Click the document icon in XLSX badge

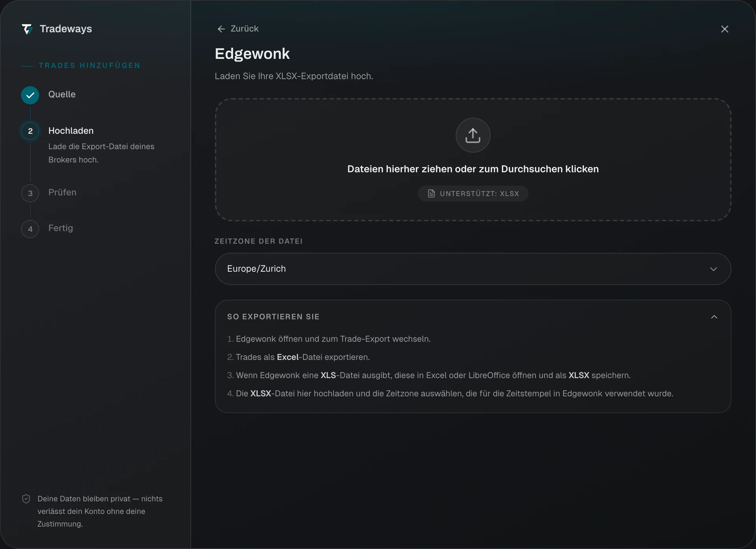[x=431, y=194]
